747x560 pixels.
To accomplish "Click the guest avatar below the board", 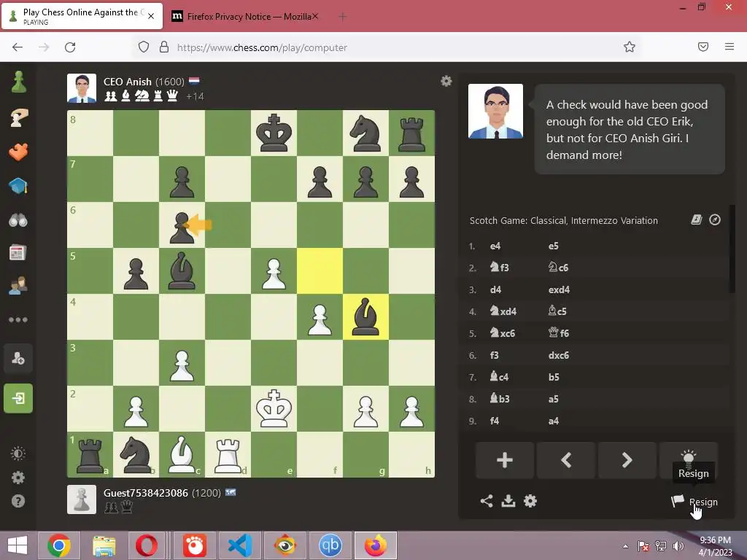I will [82, 499].
